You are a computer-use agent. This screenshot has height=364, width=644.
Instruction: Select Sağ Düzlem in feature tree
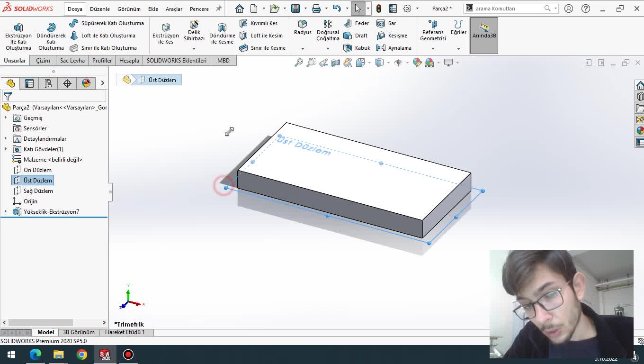[x=38, y=191]
